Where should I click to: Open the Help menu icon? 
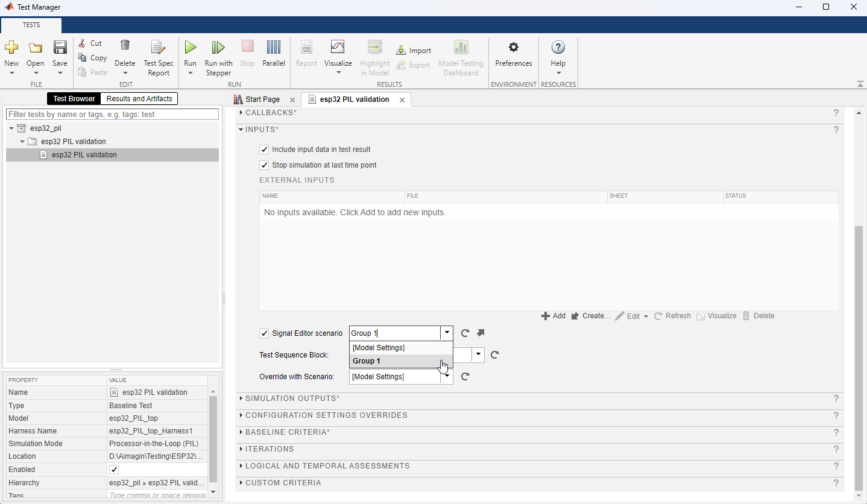(x=558, y=48)
